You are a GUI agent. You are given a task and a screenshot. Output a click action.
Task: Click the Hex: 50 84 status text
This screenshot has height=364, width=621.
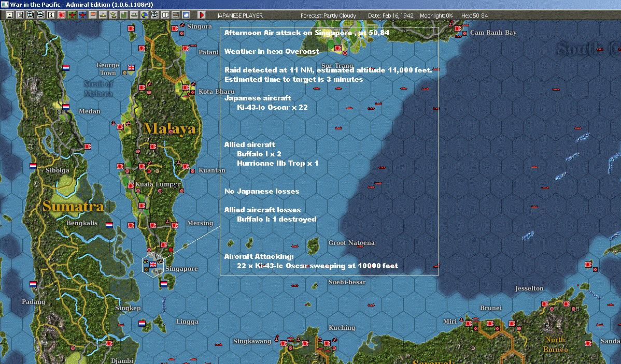pyautogui.click(x=474, y=16)
